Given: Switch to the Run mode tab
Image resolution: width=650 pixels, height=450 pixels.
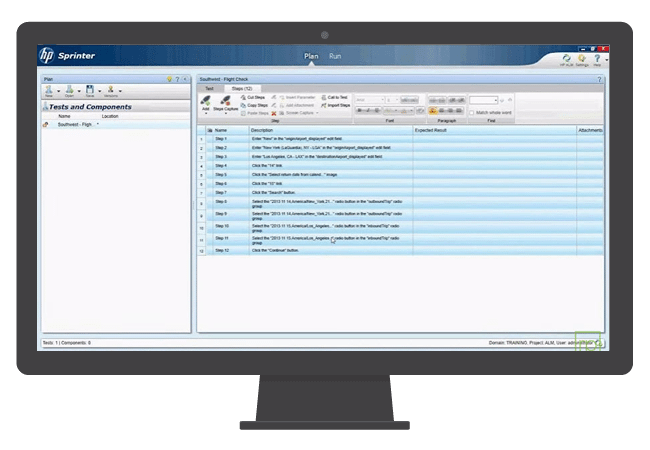Looking at the screenshot, I should tap(335, 56).
